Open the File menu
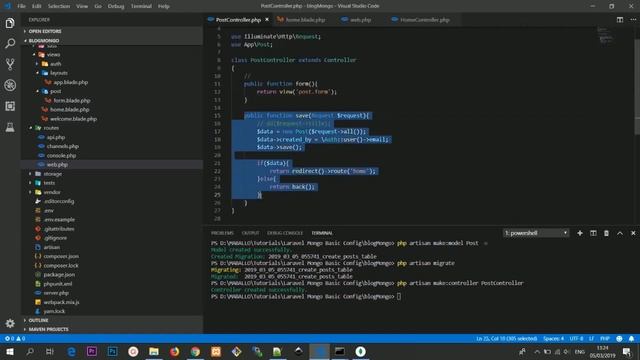 21,6
